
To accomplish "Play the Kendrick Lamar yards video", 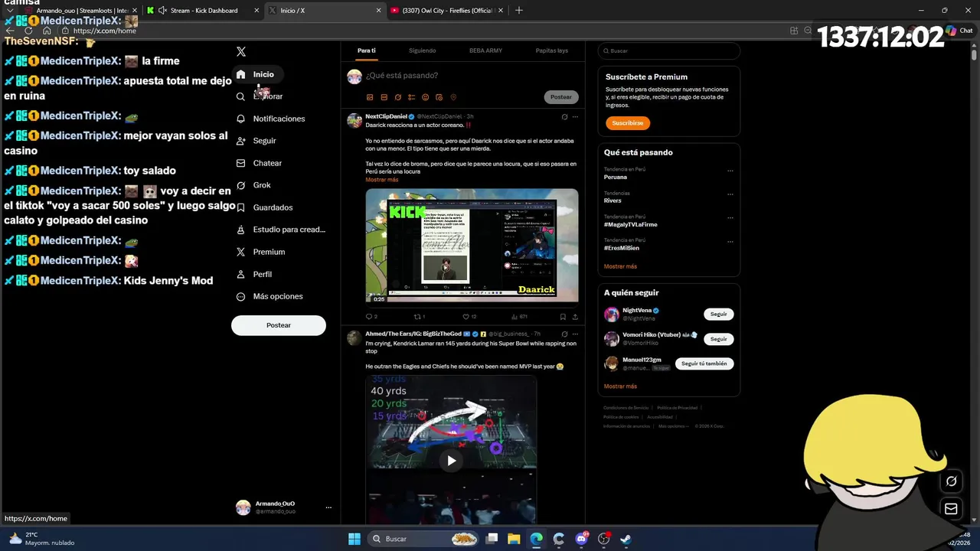I will (x=451, y=461).
